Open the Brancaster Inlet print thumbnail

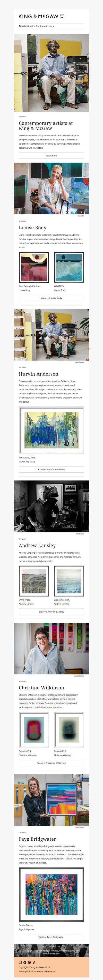[69, 581]
